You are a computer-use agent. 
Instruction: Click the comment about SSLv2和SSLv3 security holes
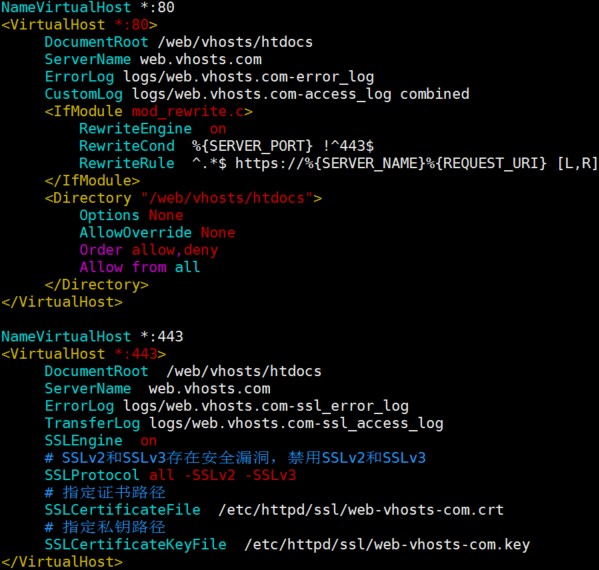click(235, 458)
